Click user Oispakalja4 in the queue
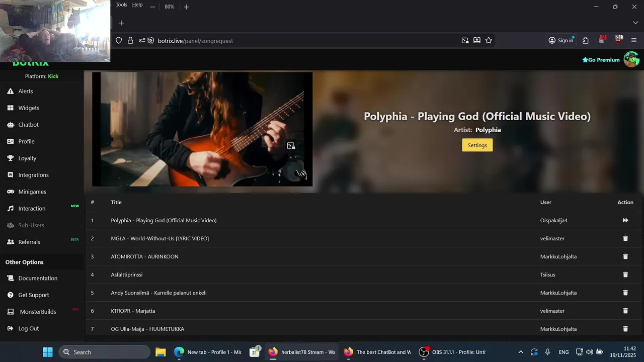The height and width of the screenshot is (362, 644). click(x=554, y=220)
